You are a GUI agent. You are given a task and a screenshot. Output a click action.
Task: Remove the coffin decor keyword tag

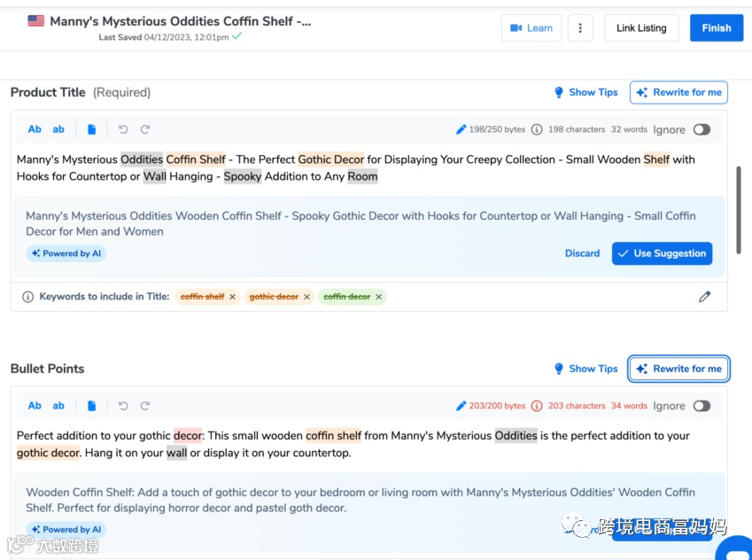click(x=379, y=297)
